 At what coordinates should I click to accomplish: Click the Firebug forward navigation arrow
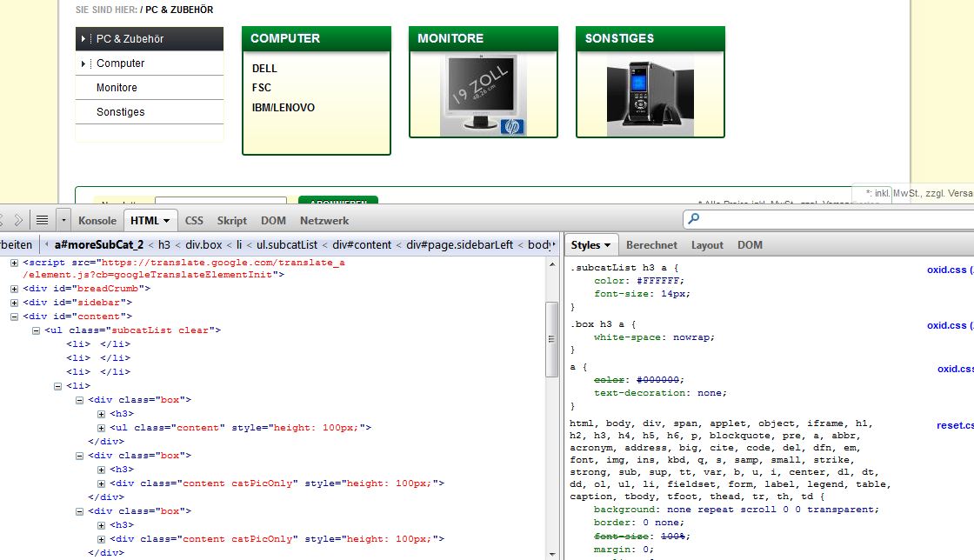point(19,220)
